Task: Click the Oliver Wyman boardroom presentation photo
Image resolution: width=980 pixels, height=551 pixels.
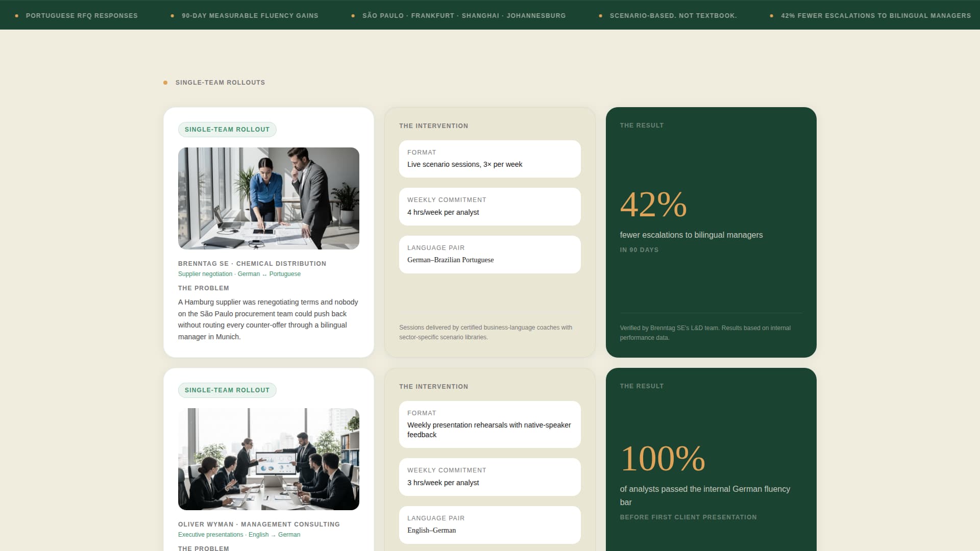Action: tap(268, 459)
